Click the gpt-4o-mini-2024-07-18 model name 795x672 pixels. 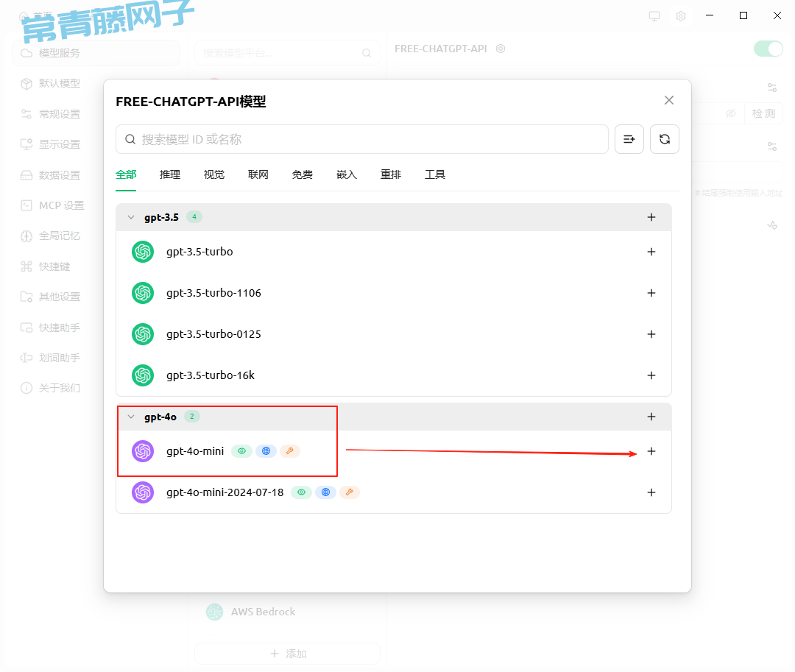coord(225,492)
